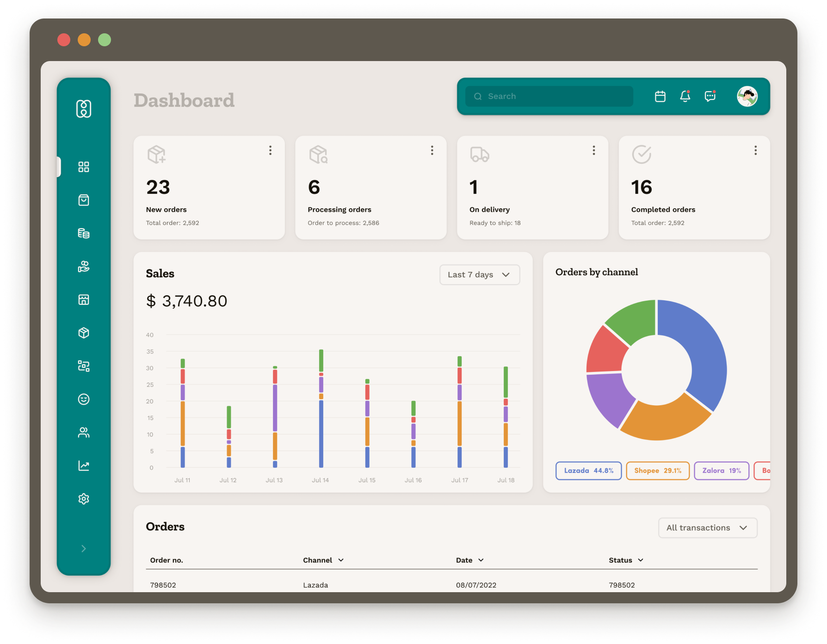
Task: Click the storefront icon in the sidebar
Action: tap(84, 299)
